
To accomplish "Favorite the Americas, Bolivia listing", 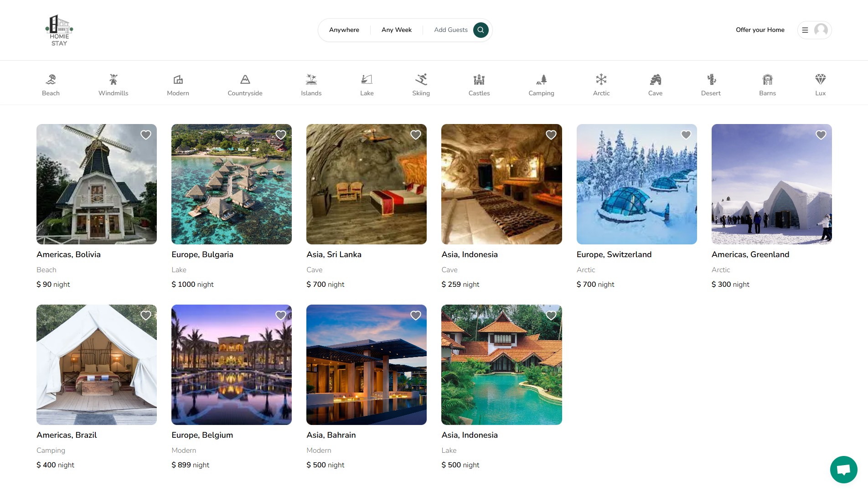I will (145, 135).
